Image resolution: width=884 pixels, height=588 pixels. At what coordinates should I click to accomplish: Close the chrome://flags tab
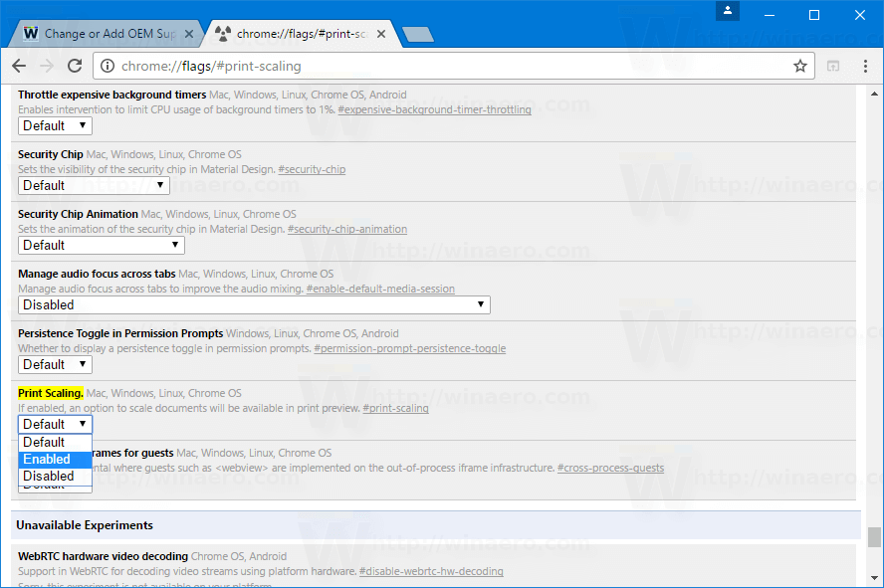click(381, 34)
